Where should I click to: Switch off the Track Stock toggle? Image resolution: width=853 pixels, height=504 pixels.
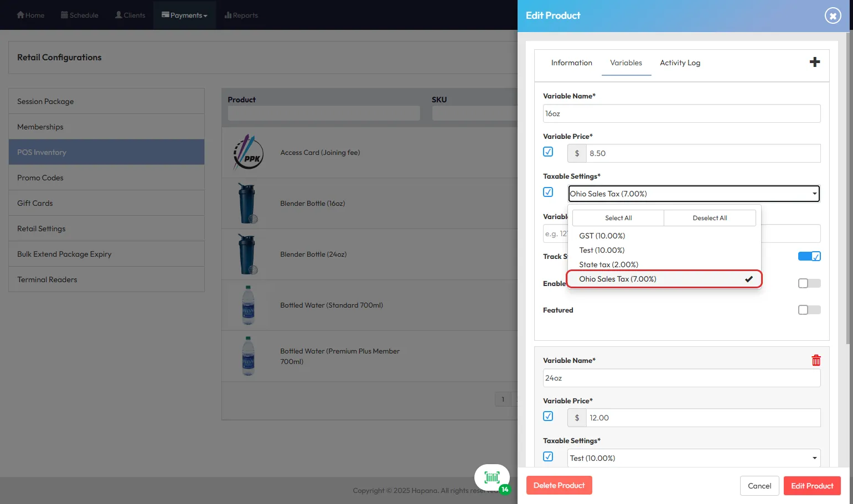pos(809,256)
